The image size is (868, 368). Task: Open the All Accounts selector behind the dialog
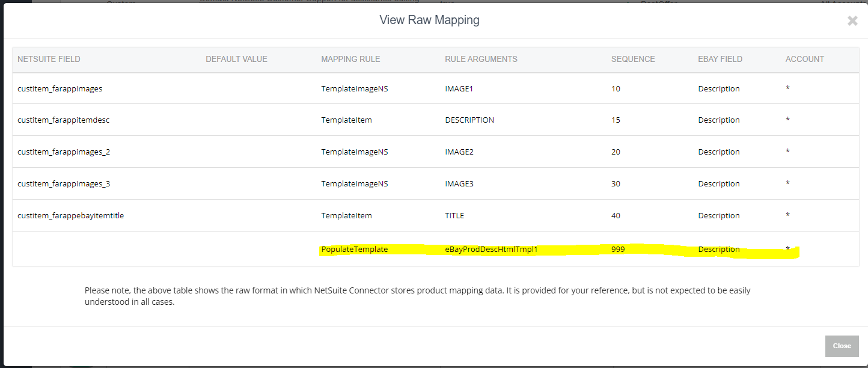[846, 3]
